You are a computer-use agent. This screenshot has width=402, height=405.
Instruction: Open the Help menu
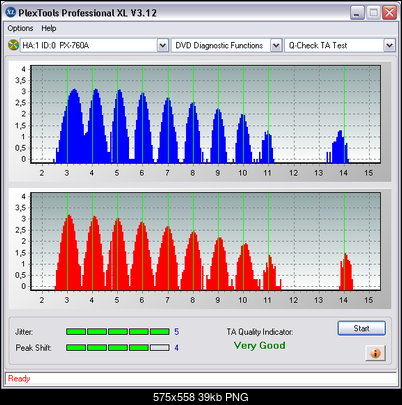click(49, 28)
